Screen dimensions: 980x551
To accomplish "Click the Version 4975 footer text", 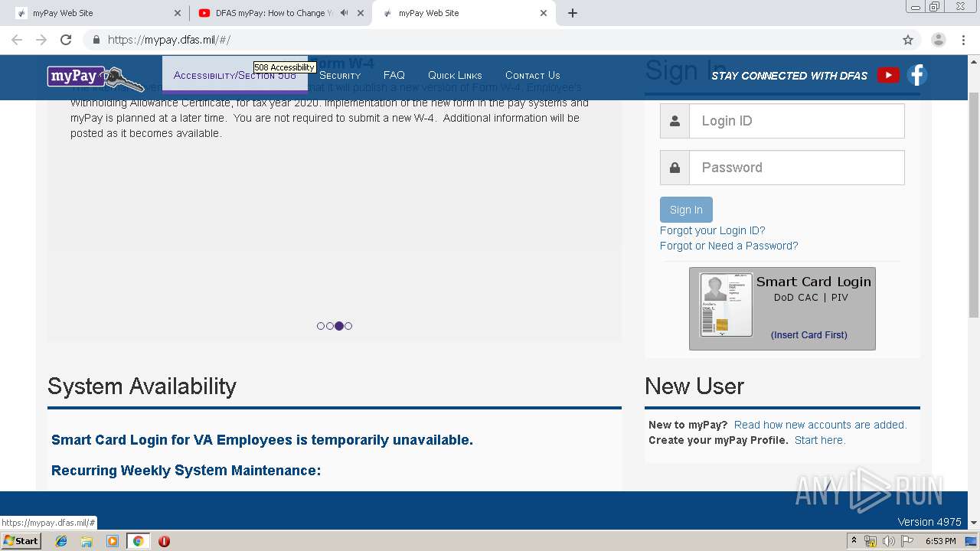I will click(929, 522).
